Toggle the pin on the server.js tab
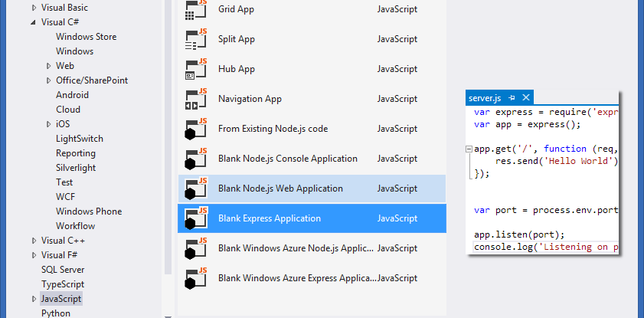The width and height of the screenshot is (644, 318). pos(512,98)
